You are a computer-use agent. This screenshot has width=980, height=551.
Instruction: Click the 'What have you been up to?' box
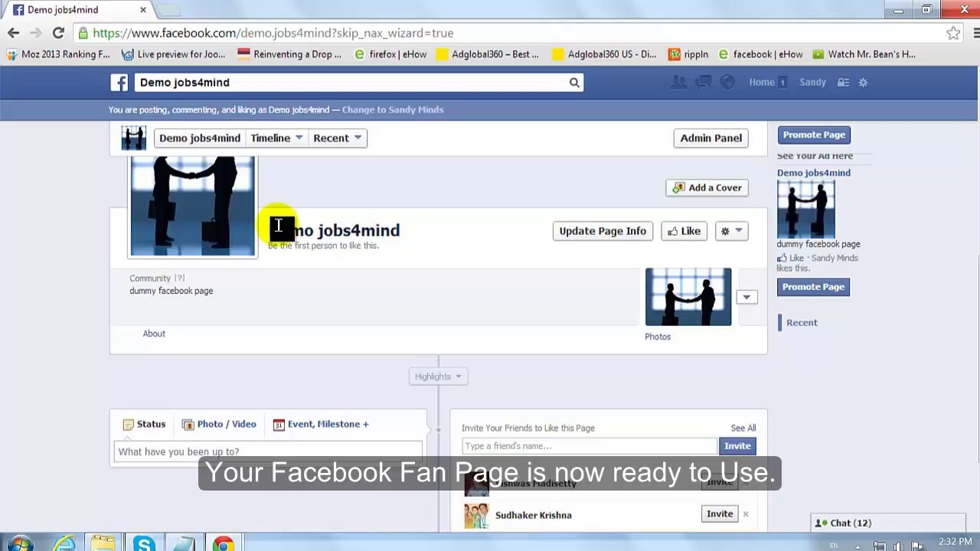(268, 452)
